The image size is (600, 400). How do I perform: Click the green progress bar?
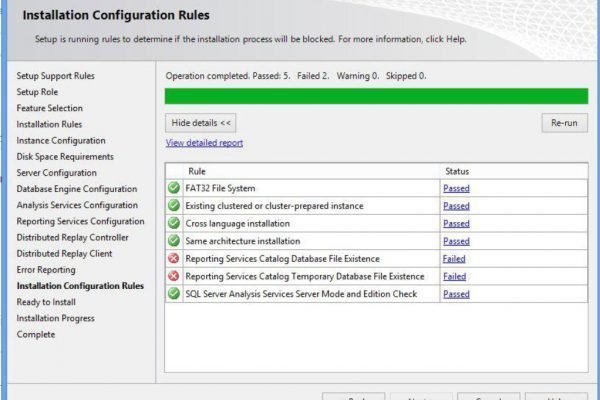click(x=376, y=96)
